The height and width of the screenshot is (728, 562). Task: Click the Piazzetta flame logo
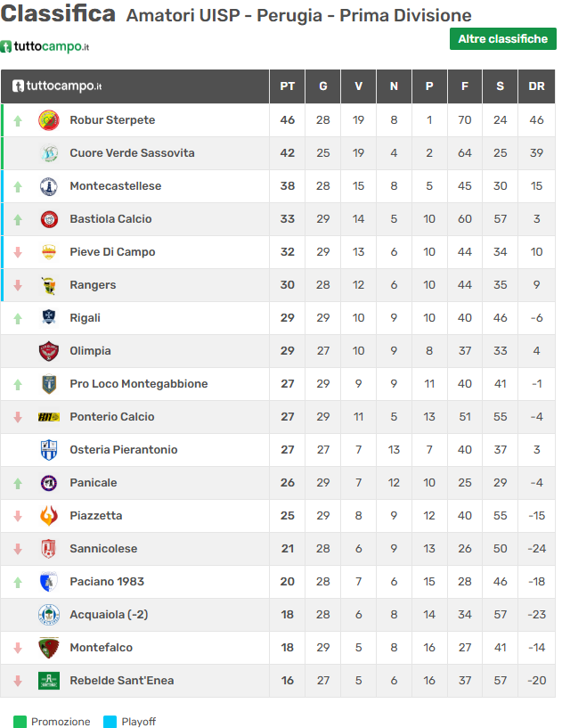coord(48,516)
